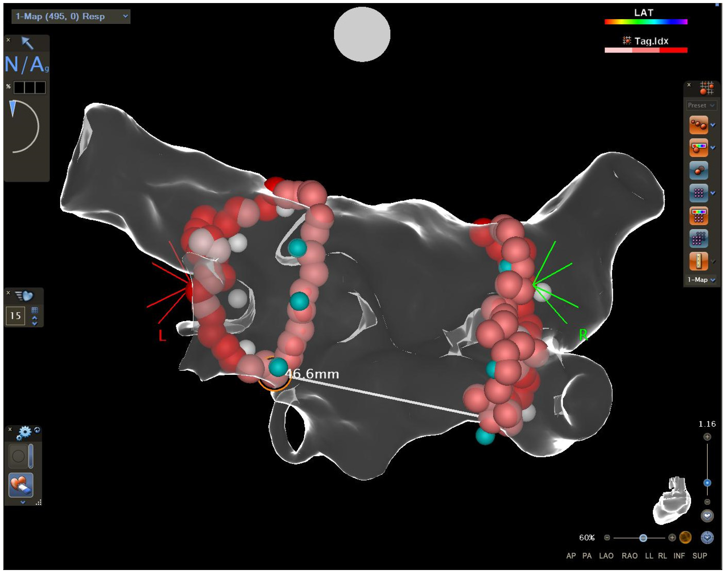Toggle the orange sphere display button
Viewport: 728px width, 574px height.
[x=685, y=537]
